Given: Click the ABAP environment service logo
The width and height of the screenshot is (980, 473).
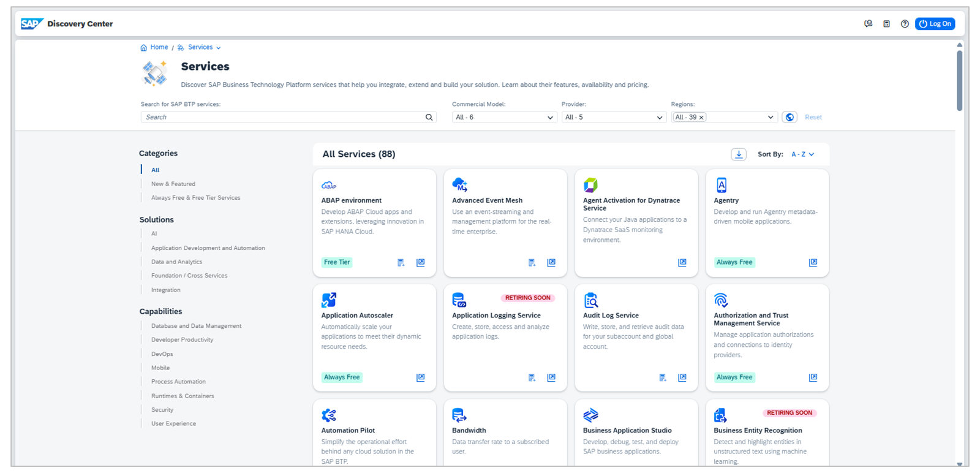Looking at the screenshot, I should [329, 185].
